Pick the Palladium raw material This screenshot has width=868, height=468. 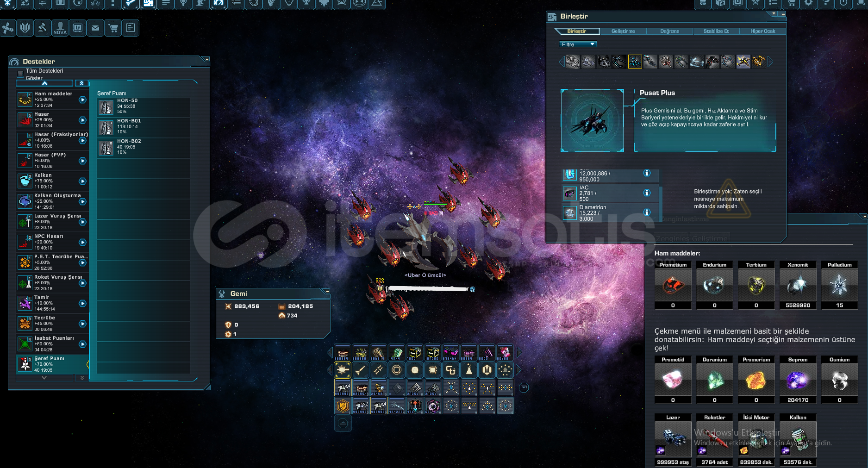tap(839, 286)
